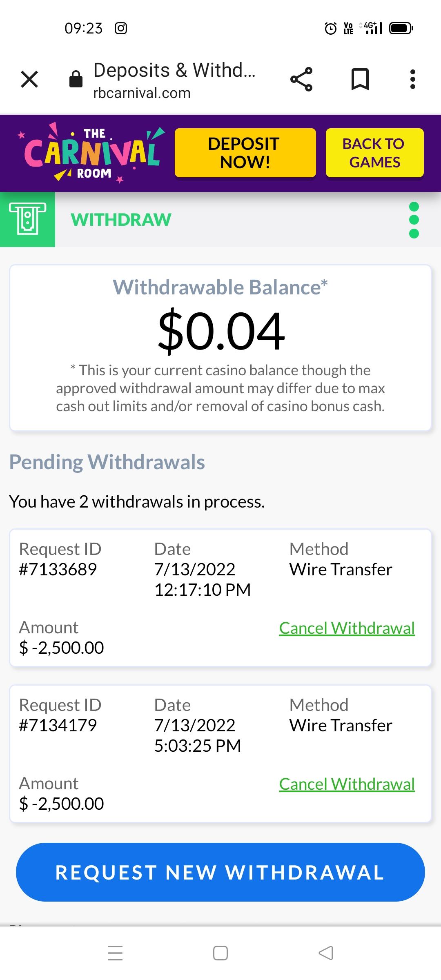
Task: Request a new withdrawal
Action: point(220,872)
